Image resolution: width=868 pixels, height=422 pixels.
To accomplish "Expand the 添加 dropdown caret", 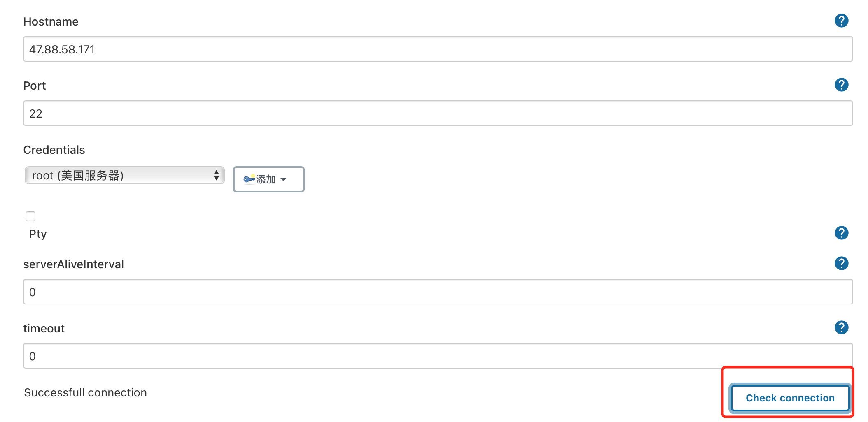I will [283, 179].
